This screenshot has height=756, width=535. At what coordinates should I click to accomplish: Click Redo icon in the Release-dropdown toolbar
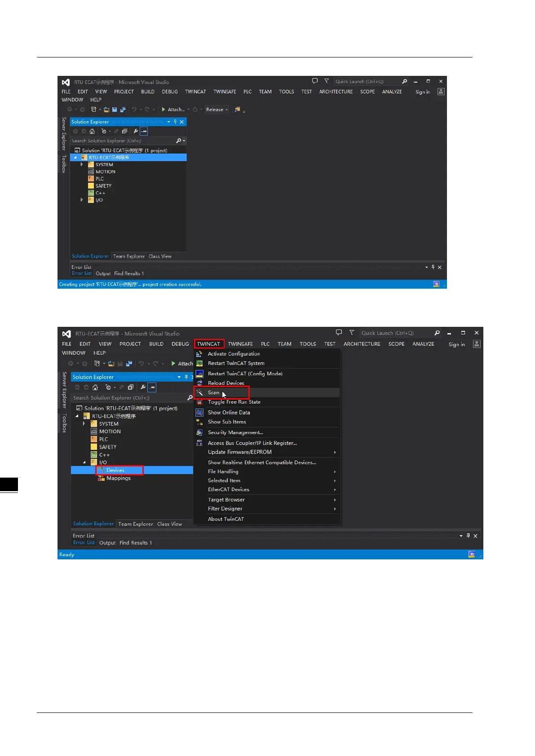coord(147,110)
